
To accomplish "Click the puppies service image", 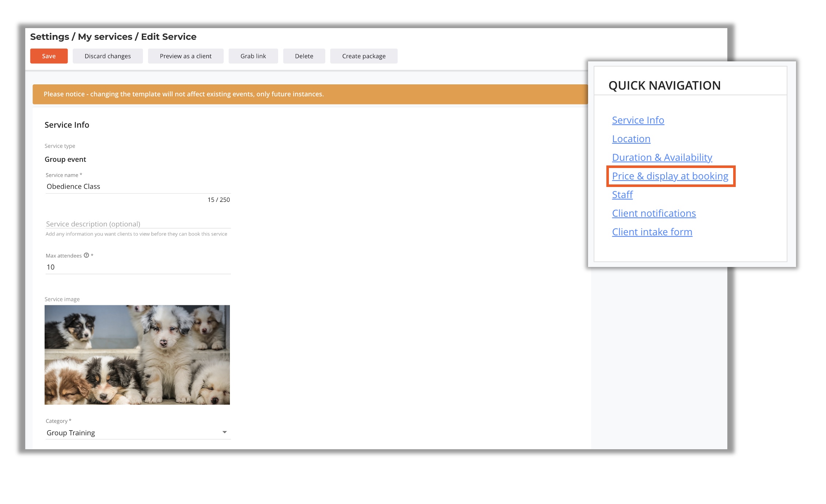I will coord(137,355).
